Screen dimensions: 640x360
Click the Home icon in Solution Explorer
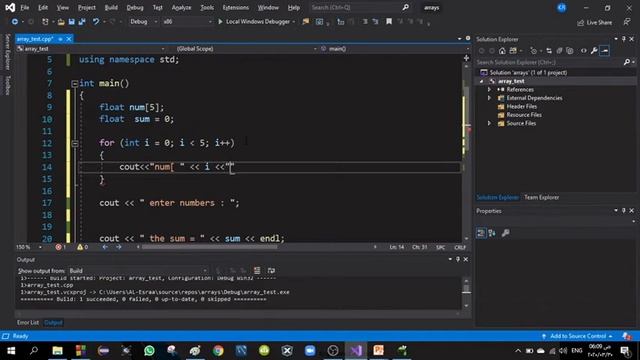502,51
